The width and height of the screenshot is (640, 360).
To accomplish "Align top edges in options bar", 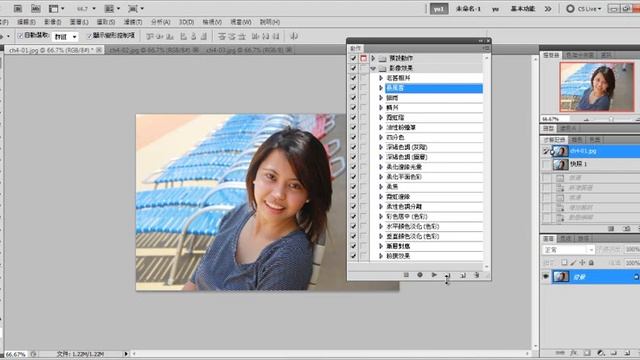I will [150, 36].
